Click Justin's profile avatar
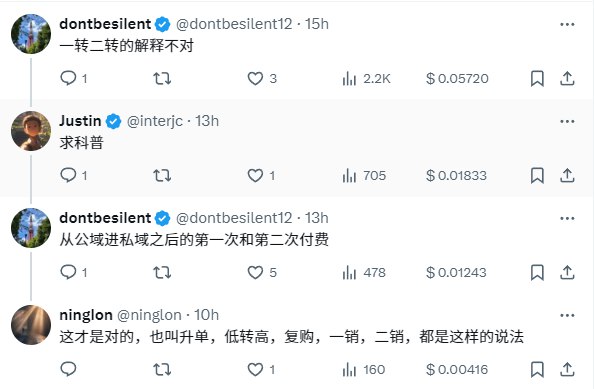Viewport: 594px width, 389px height. point(31,131)
